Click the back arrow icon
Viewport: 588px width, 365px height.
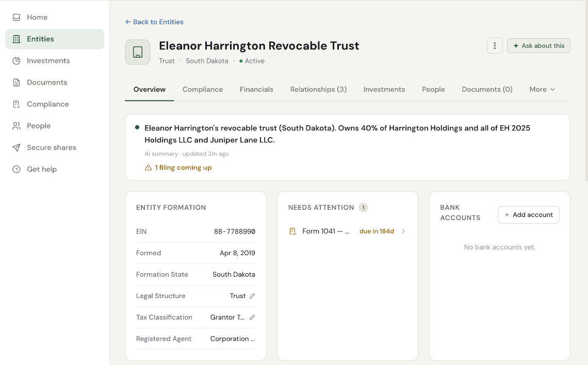click(128, 22)
